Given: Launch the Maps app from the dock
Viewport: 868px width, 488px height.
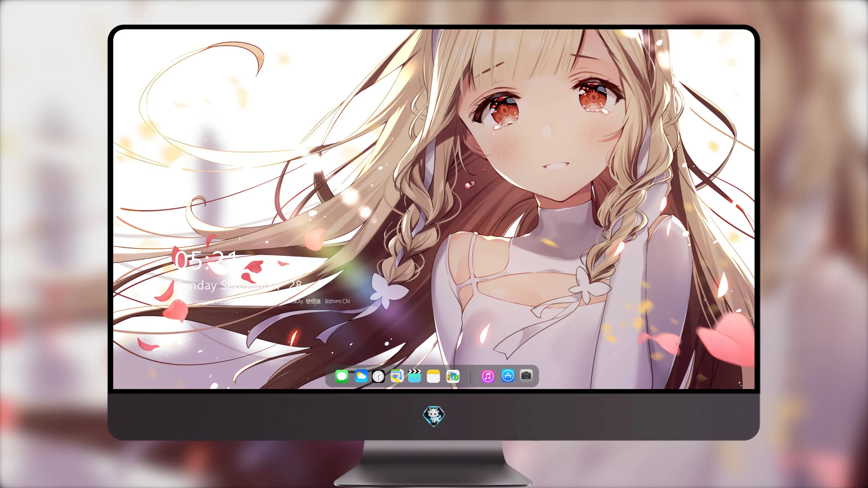Looking at the screenshot, I should pyautogui.click(x=397, y=376).
